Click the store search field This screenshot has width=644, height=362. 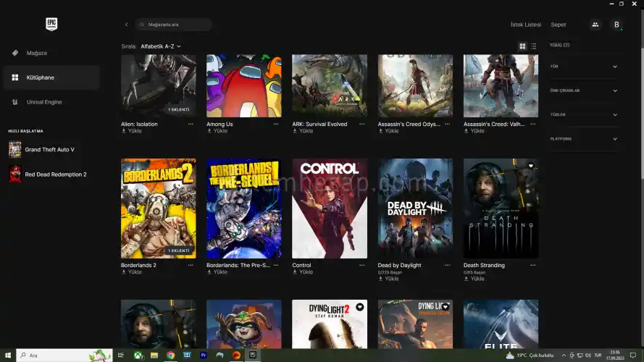click(x=174, y=25)
